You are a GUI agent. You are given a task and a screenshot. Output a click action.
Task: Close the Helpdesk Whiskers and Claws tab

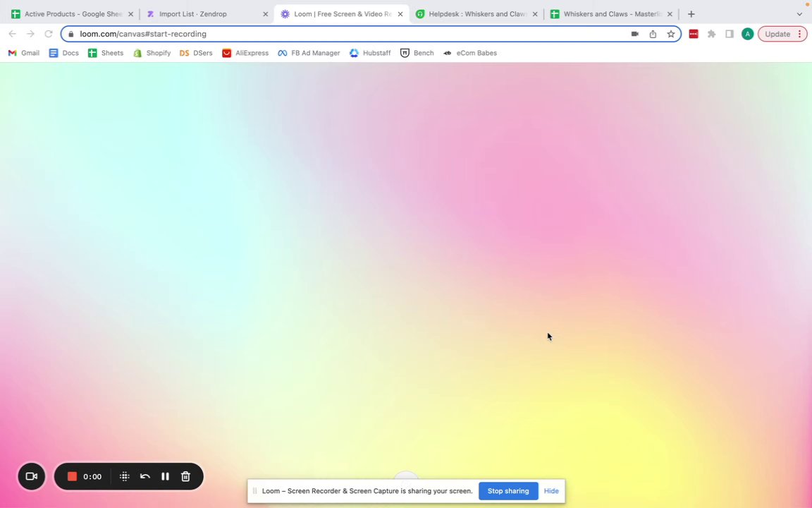pos(535,14)
